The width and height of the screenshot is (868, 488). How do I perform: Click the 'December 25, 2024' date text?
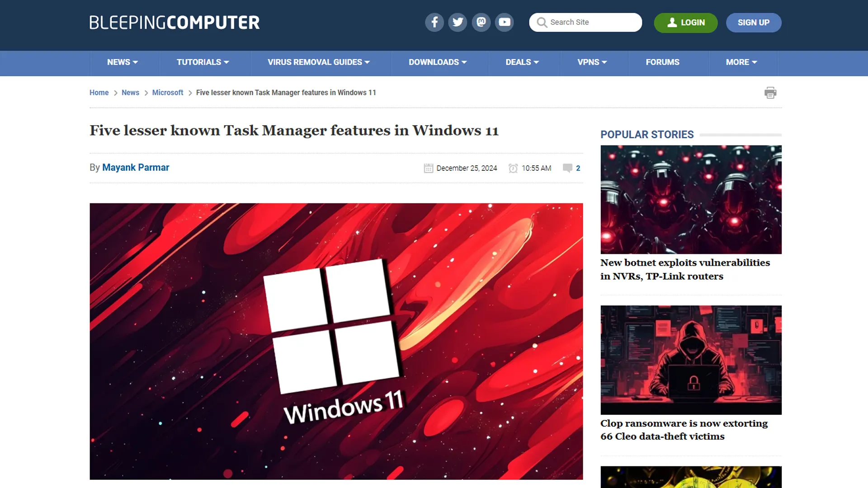[467, 168]
